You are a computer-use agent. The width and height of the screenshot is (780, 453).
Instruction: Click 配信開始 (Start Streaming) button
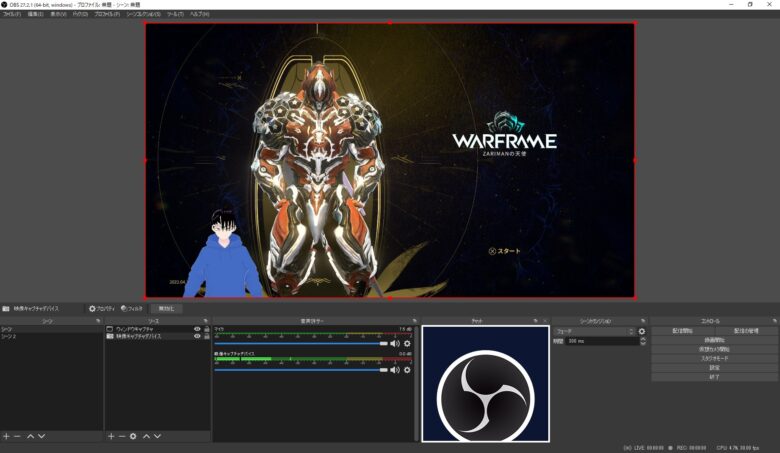click(683, 331)
